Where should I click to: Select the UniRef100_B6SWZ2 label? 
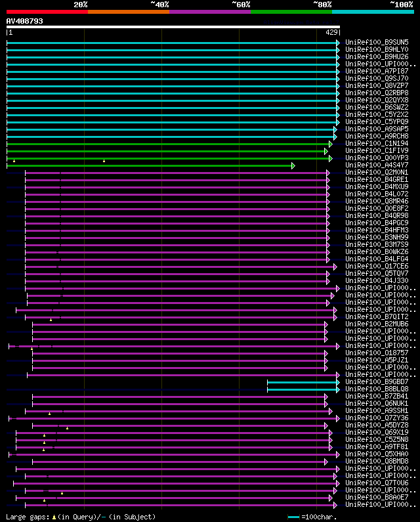pos(377,107)
